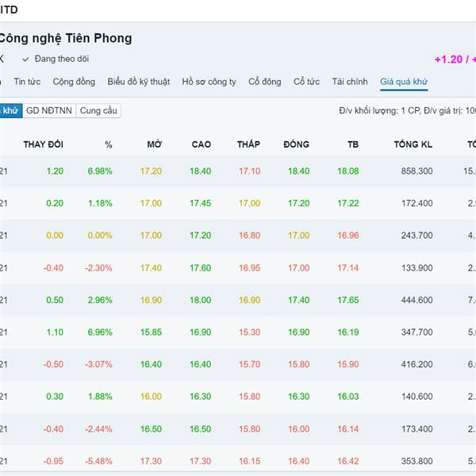Click the Đ/v khối lượng unit note
476x476 pixels.
click(x=408, y=110)
